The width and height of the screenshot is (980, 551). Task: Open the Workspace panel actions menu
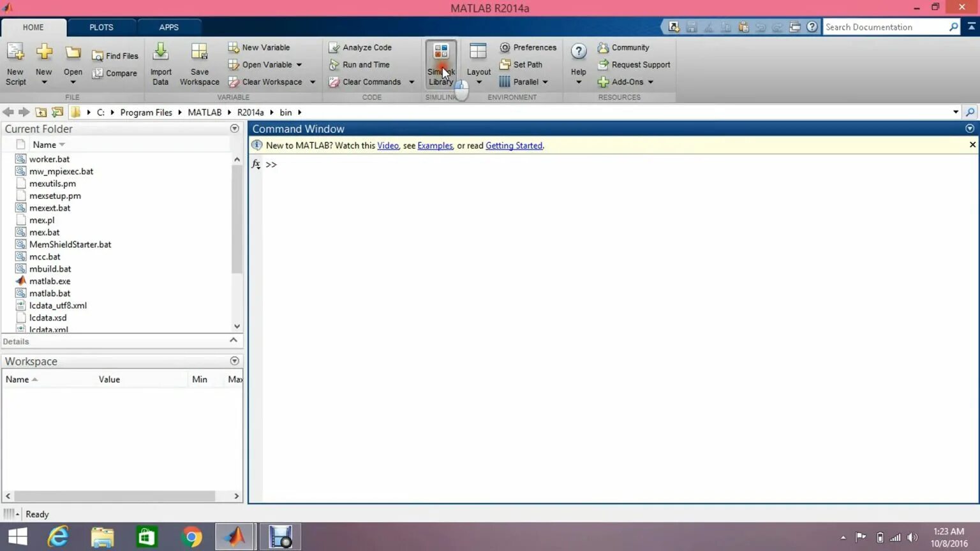point(234,361)
